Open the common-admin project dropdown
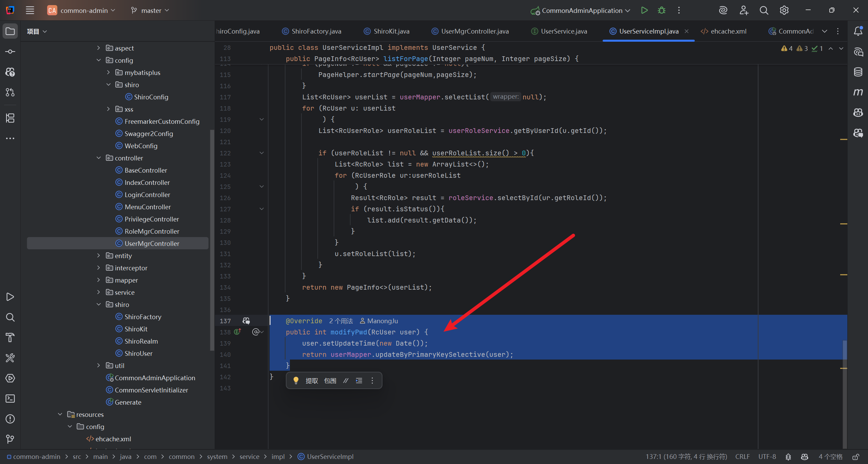This screenshot has width=868, height=464. [81, 11]
